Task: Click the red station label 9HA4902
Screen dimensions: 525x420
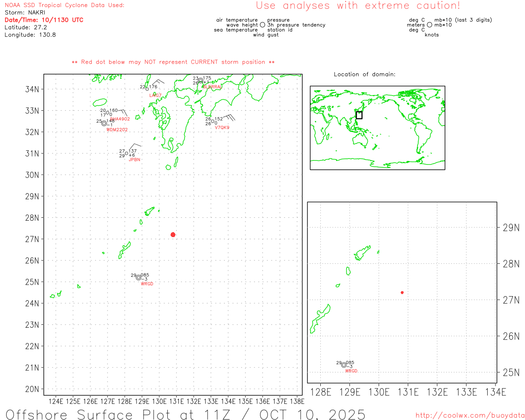Action: (120, 119)
